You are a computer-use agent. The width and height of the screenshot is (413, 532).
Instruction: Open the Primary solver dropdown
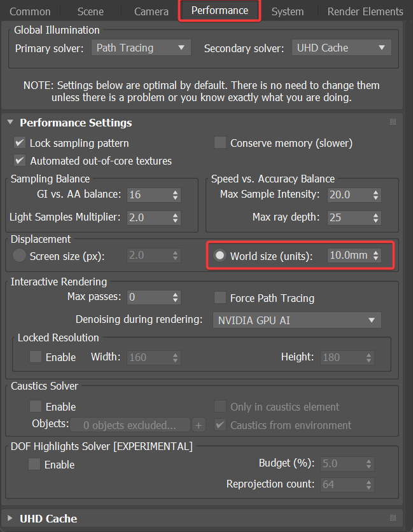coord(141,48)
